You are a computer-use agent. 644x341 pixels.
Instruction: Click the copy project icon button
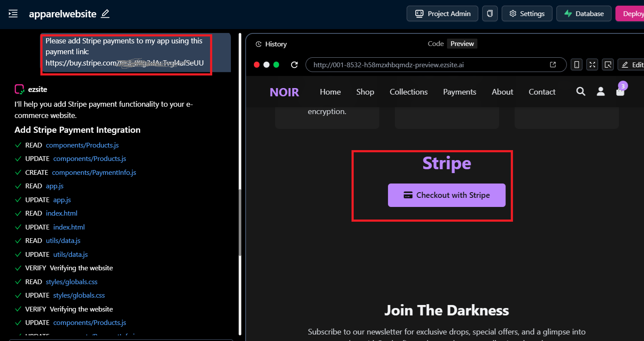point(490,13)
